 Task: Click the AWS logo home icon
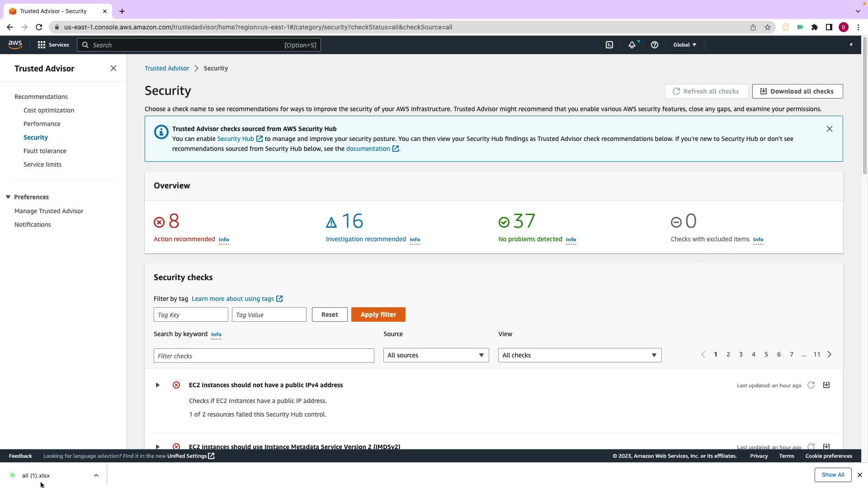(x=15, y=45)
